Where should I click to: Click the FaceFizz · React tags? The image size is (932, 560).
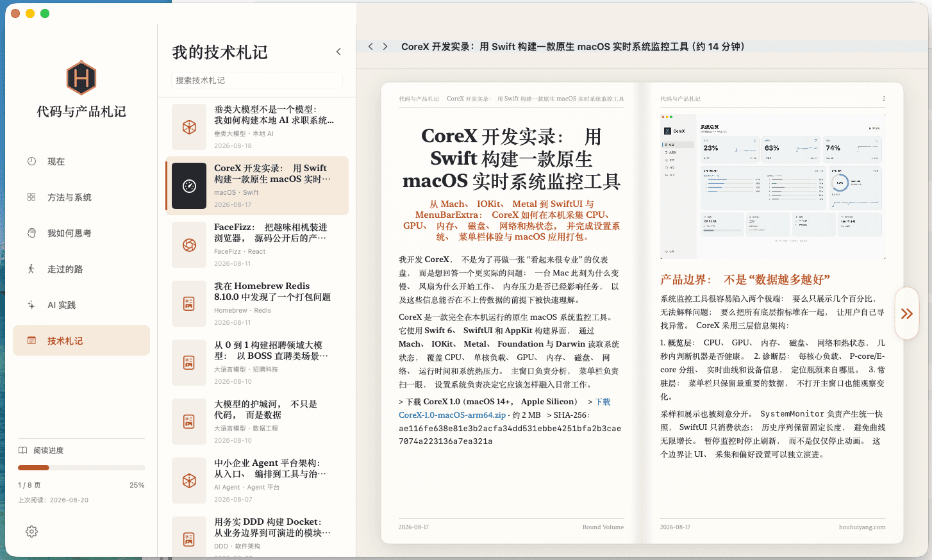click(240, 251)
